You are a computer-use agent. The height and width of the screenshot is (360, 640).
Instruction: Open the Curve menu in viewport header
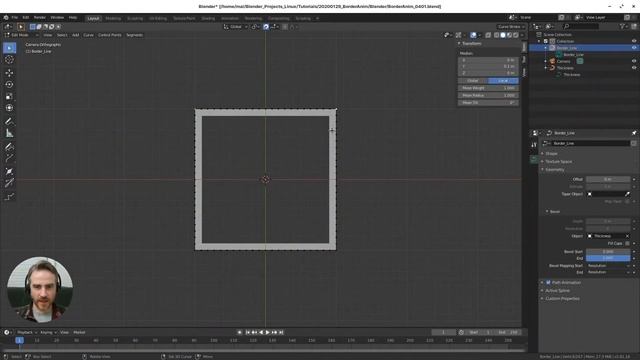pyautogui.click(x=88, y=35)
